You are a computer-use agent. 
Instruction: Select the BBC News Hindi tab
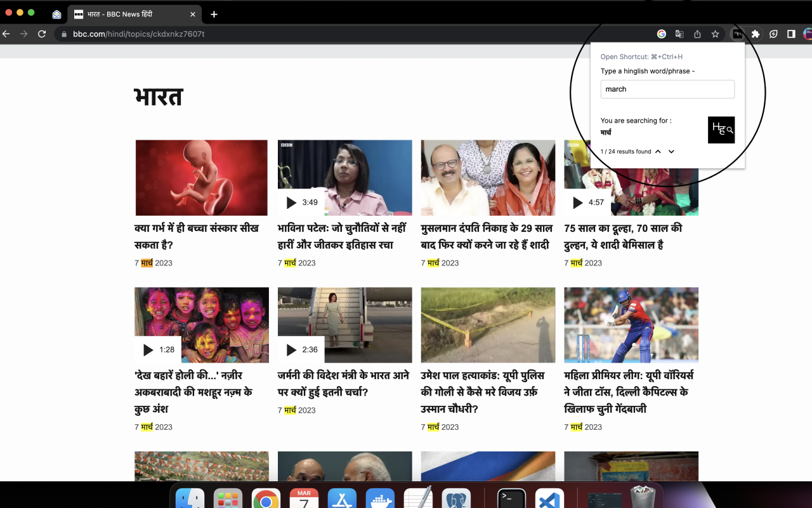(x=127, y=14)
